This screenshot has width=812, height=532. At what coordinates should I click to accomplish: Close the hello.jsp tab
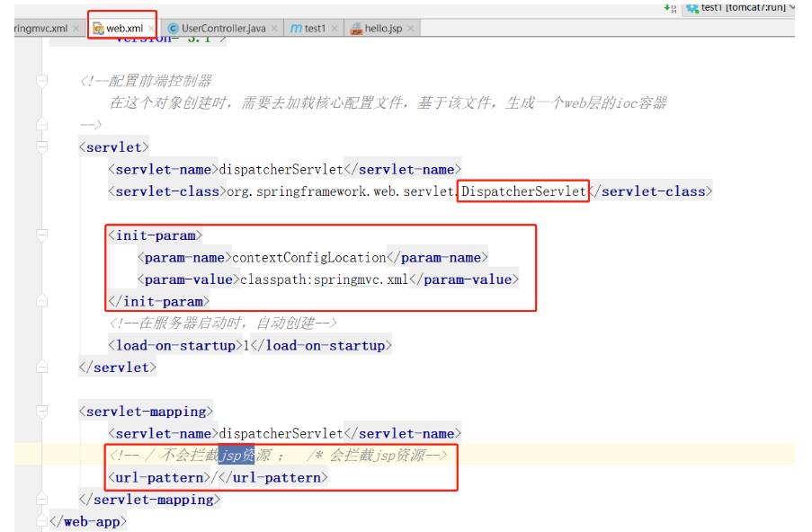(x=411, y=29)
